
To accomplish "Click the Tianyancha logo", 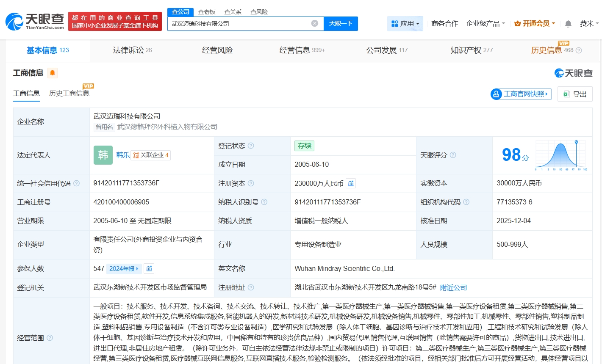I will 35,21.
